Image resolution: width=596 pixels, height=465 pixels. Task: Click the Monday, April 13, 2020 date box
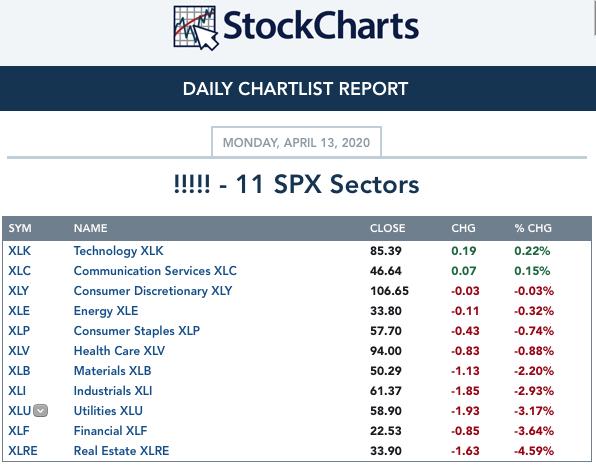[x=296, y=142]
